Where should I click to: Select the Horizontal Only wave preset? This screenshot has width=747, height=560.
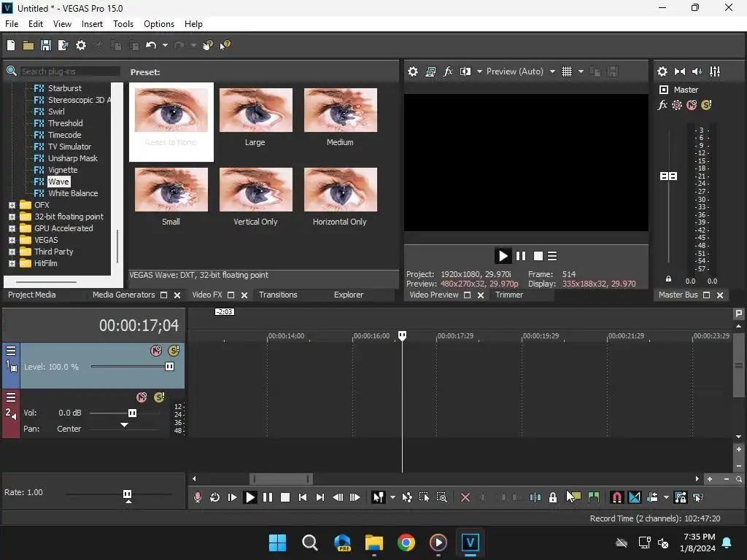[x=340, y=197]
